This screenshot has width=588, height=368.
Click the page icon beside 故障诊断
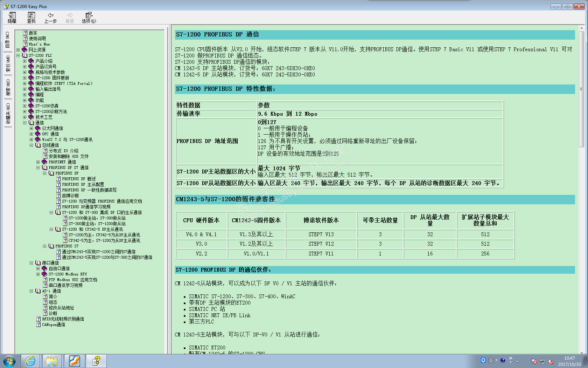point(58,196)
